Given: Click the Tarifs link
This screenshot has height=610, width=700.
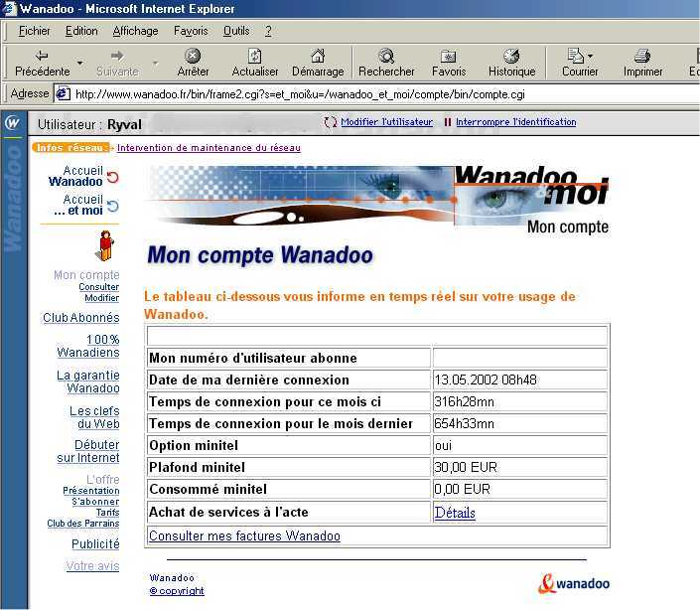Looking at the screenshot, I should (x=107, y=513).
